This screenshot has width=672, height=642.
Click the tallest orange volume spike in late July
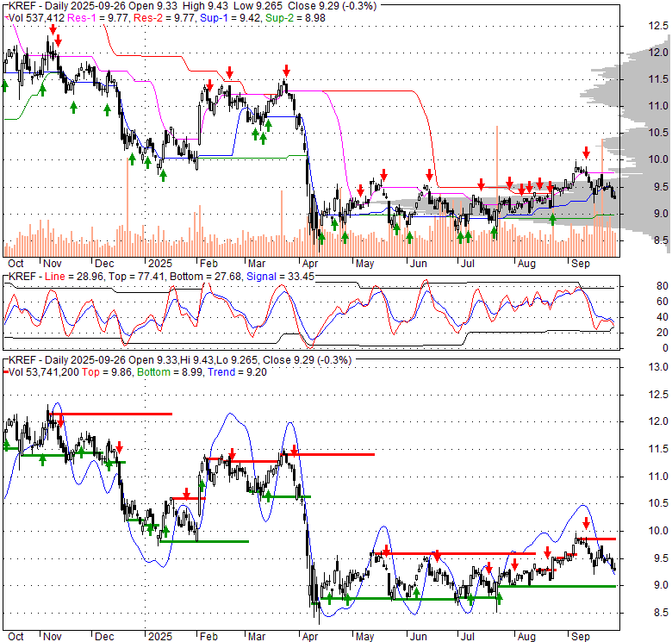click(497, 190)
